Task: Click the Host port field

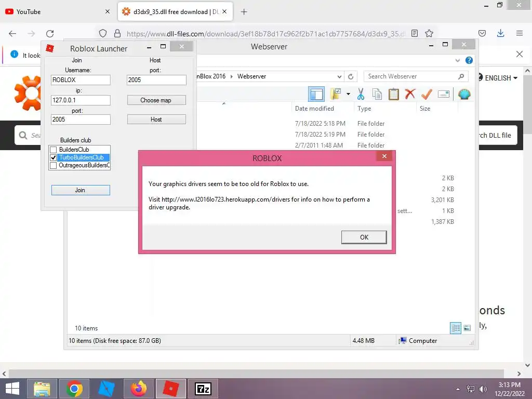Action: [x=156, y=79]
